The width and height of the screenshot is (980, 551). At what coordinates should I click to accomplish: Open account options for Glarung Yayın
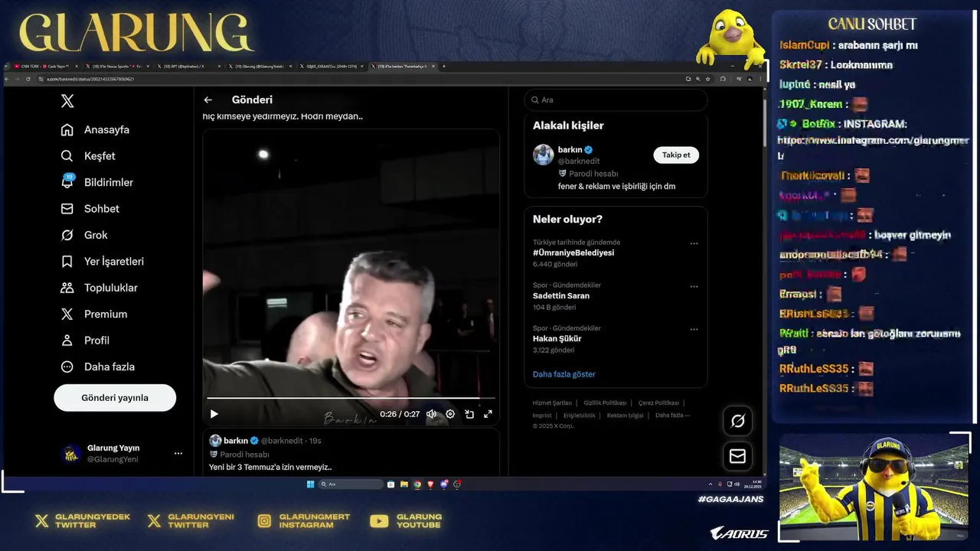(x=178, y=453)
